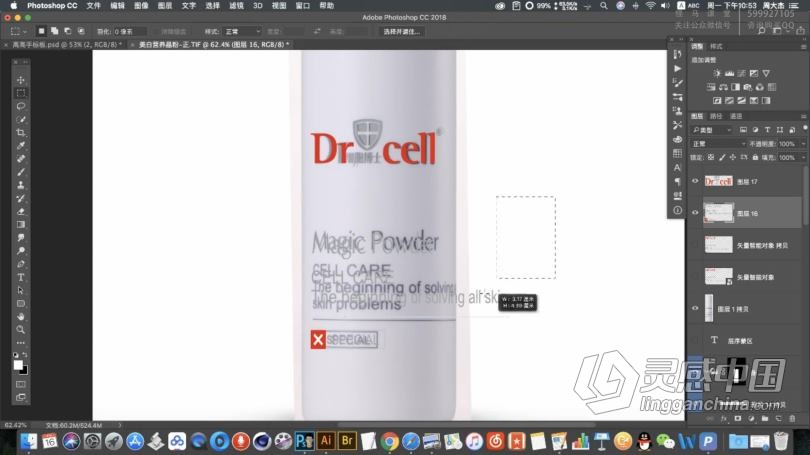The width and height of the screenshot is (810, 455).
Task: Select the Clone Stamp tool
Action: pos(21,185)
